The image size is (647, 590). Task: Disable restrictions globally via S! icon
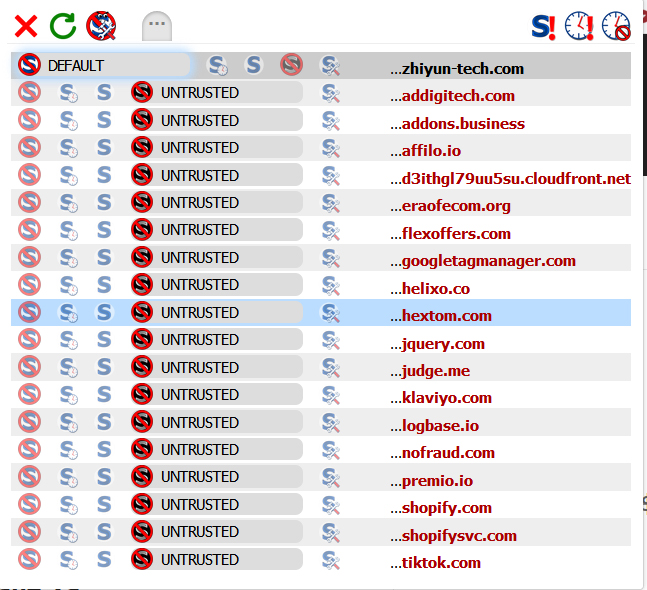tap(543, 27)
